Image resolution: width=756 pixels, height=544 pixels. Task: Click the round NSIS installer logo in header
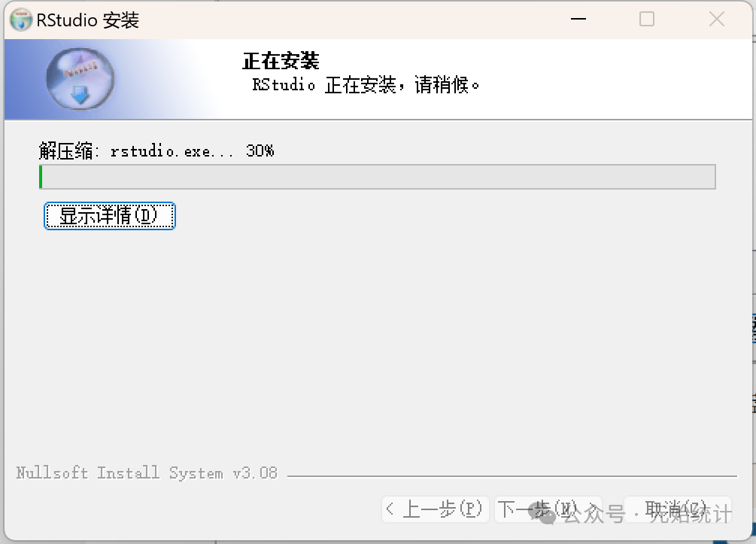[x=80, y=78]
